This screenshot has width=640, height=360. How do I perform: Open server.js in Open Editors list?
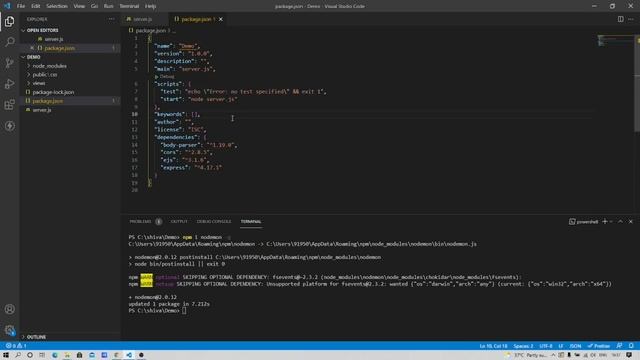(53, 39)
